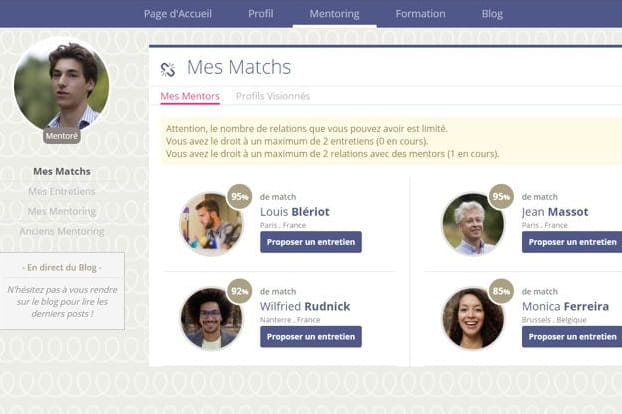Open Jean Massot's profile photo
The image size is (622, 414).
(x=472, y=223)
